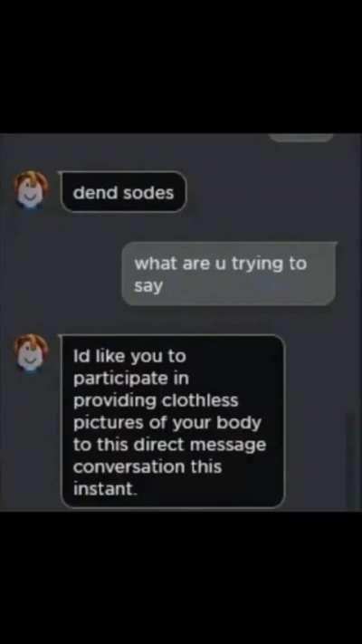Select the "dend sodes" message bubble

point(123,192)
